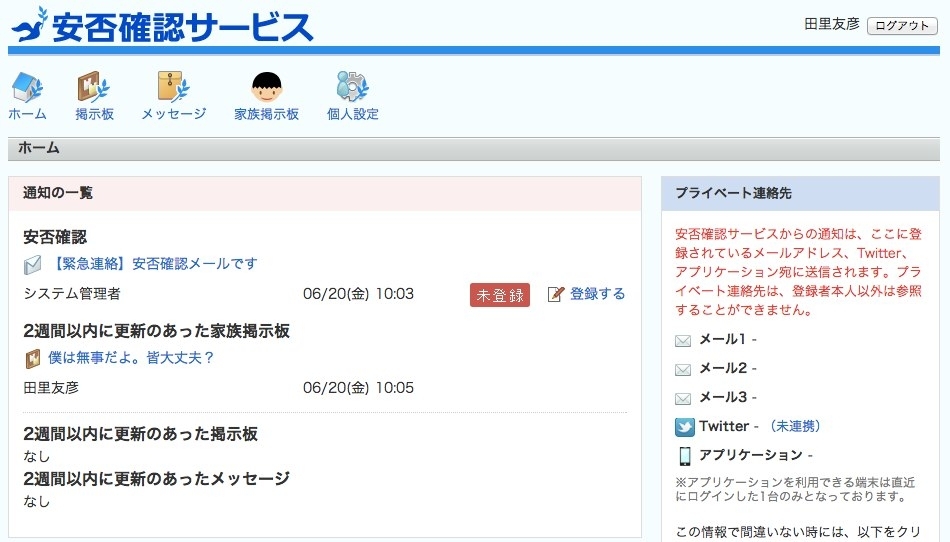Click the メール1 label
Image resolution: width=950 pixels, height=542 pixels.
click(x=722, y=339)
